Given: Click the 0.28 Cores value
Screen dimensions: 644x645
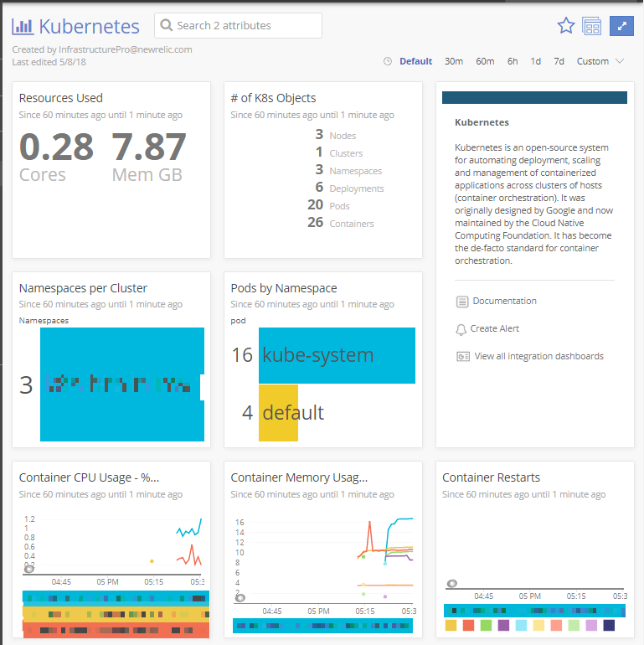Looking at the screenshot, I should tap(56, 157).
